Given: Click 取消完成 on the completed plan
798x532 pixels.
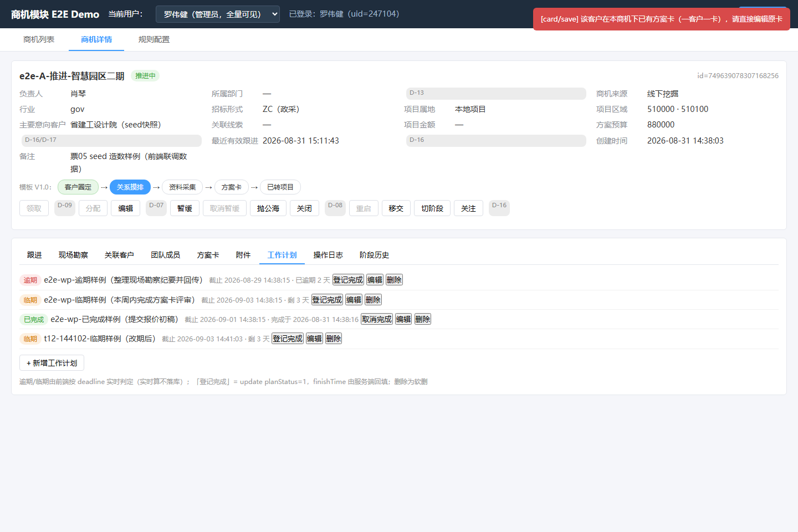Looking at the screenshot, I should pos(377,319).
